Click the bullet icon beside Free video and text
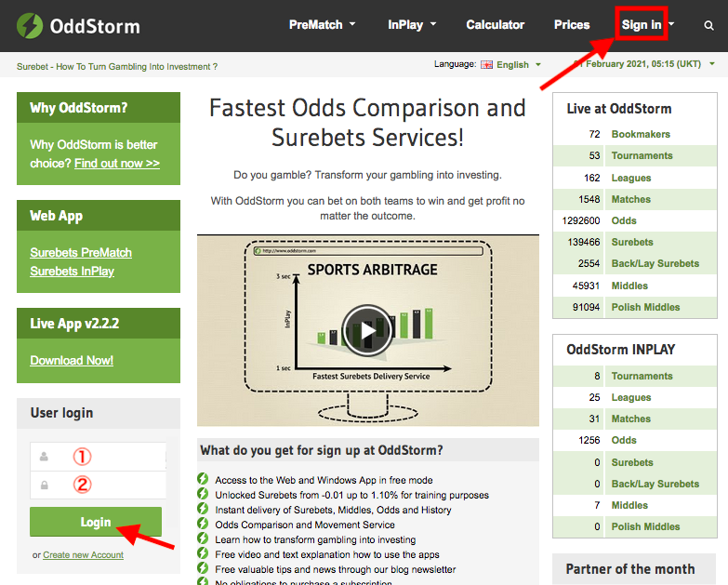Image resolution: width=728 pixels, height=585 pixels. coord(203,553)
